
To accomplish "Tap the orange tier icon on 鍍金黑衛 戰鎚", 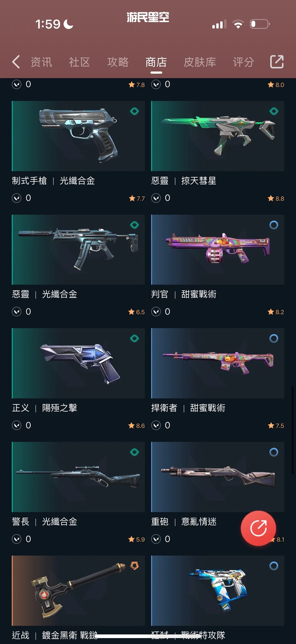I will 135,566.
